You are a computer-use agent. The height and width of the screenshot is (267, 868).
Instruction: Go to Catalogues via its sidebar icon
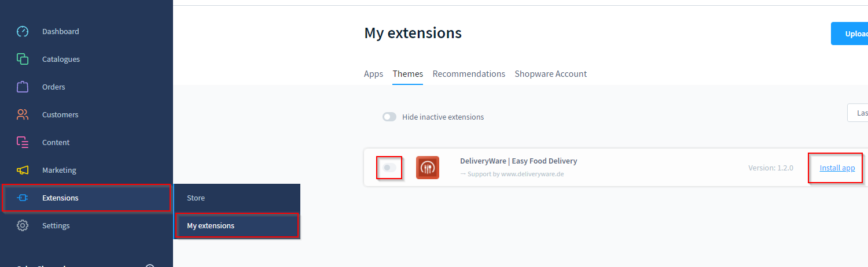[23, 59]
